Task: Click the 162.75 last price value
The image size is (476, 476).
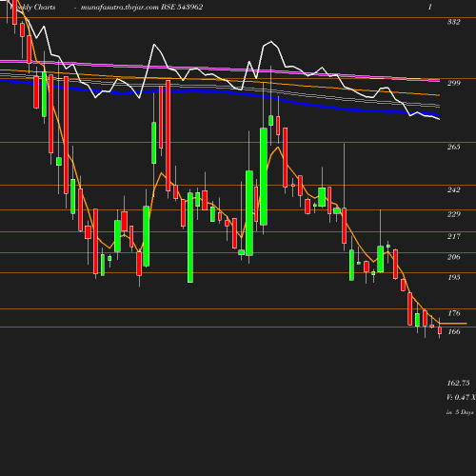Action: (458, 383)
